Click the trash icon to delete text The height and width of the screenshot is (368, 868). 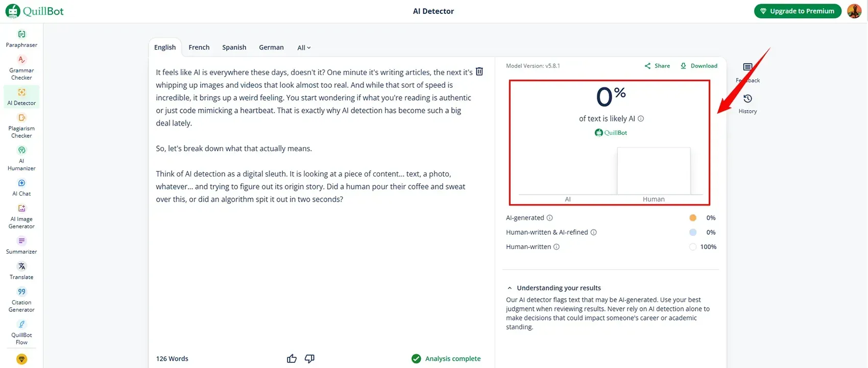click(x=479, y=71)
